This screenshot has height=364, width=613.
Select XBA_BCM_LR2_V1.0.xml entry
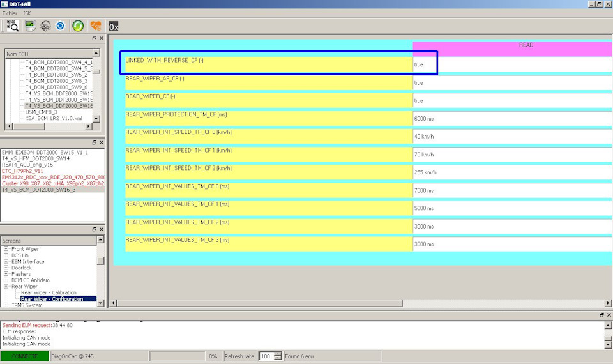point(54,118)
